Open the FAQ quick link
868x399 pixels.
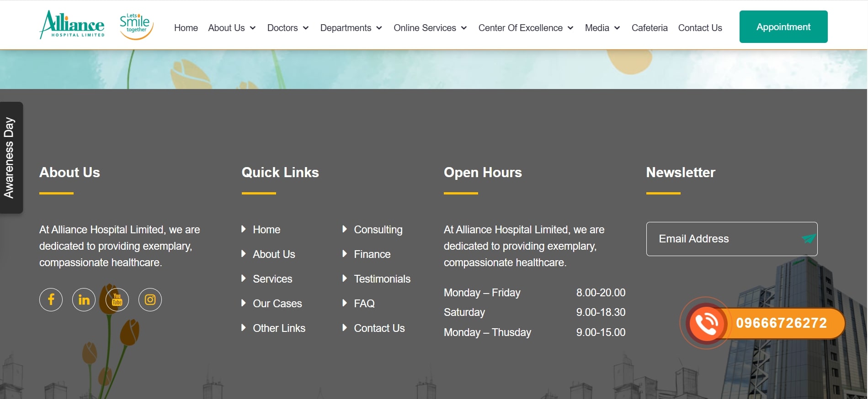364,304
